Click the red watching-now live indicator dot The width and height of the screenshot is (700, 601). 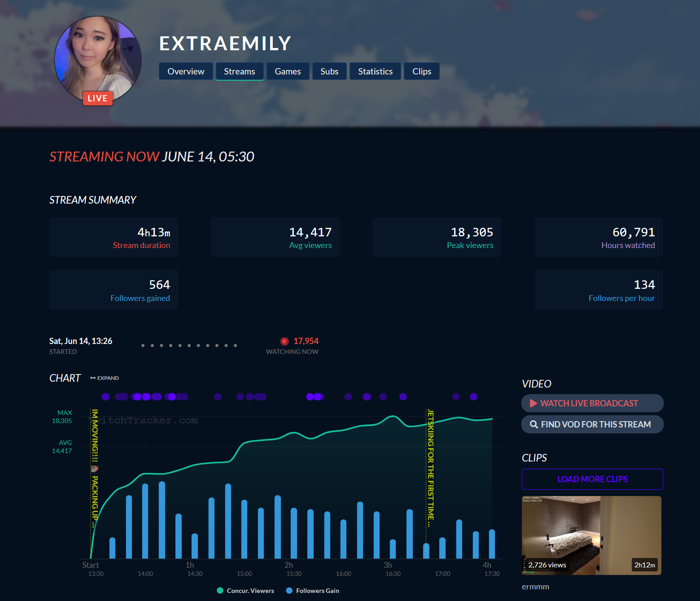coord(284,341)
